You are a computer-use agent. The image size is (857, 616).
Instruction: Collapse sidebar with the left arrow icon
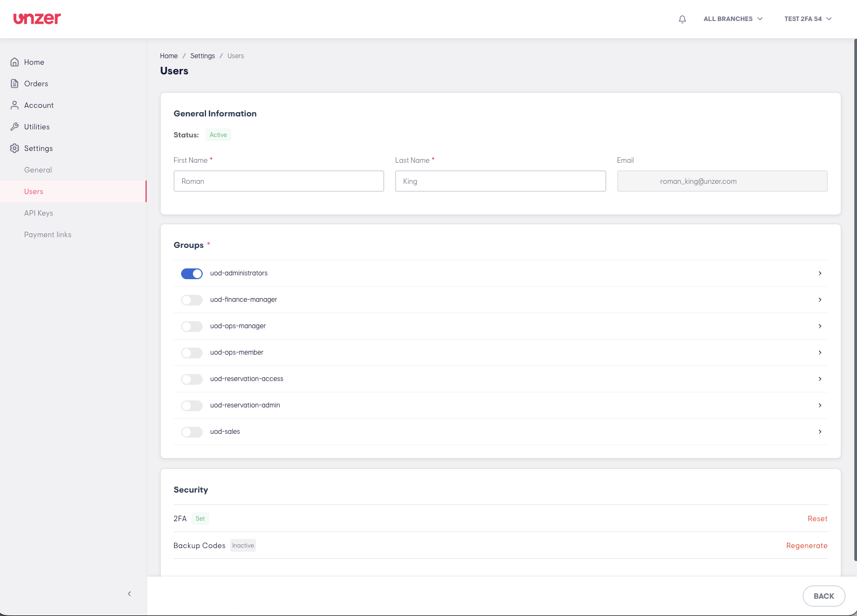coord(129,593)
